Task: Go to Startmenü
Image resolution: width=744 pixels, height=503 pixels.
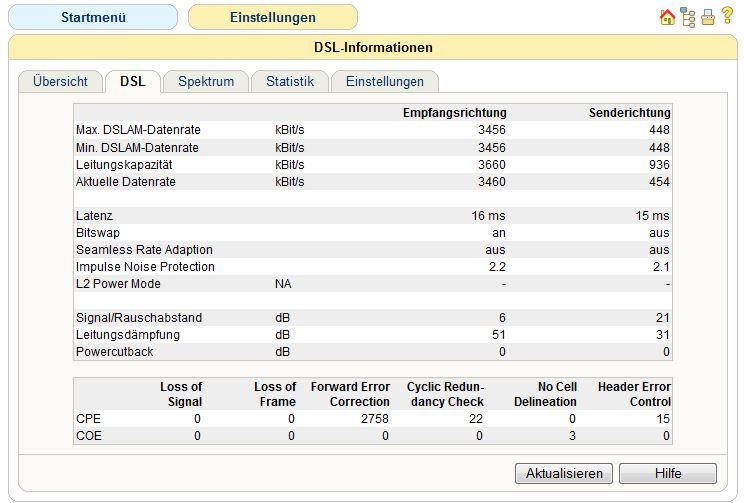Action: tap(93, 18)
